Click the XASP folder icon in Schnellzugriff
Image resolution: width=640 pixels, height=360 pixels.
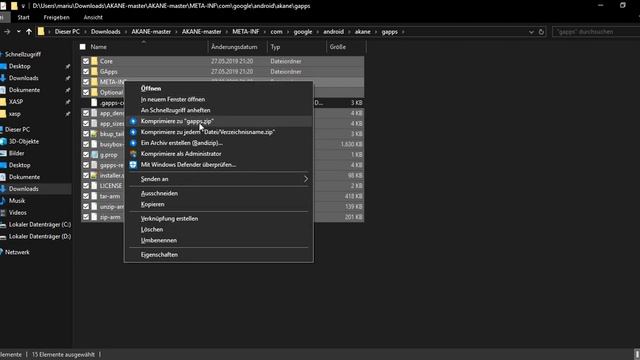pyautogui.click(x=3, y=102)
